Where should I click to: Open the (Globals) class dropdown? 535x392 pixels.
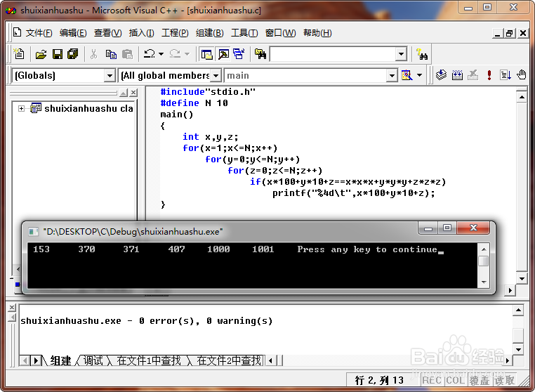(x=110, y=75)
